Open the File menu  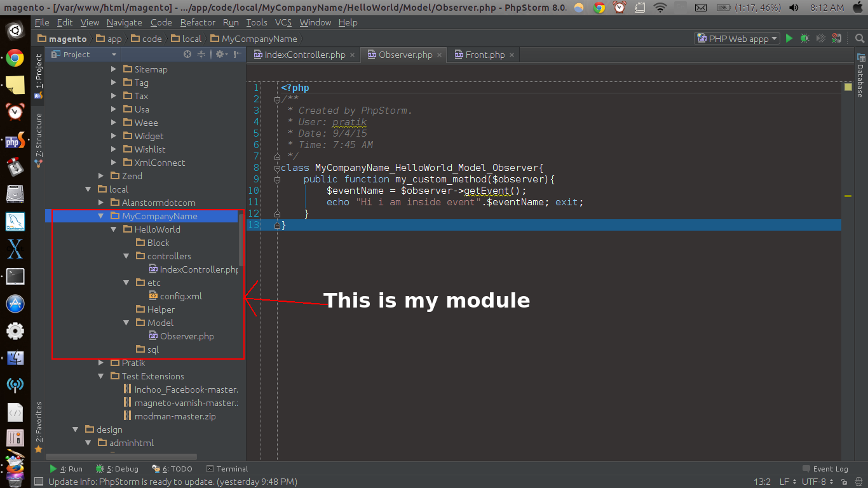point(42,22)
